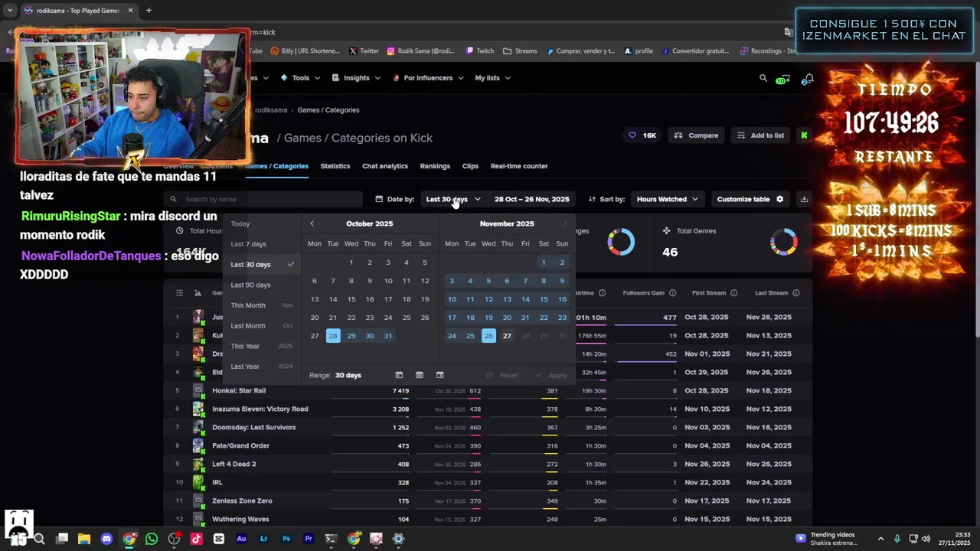Open a new browser tab
Viewport: 980px width, 551px height.
coord(149,11)
